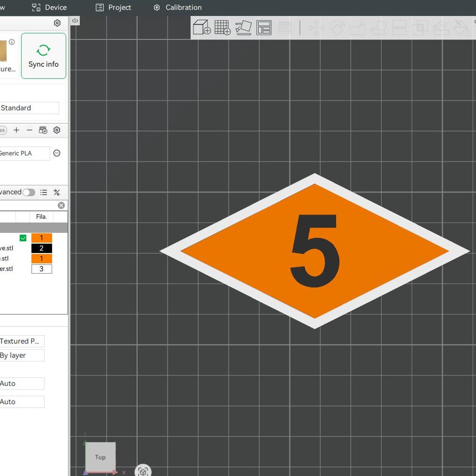This screenshot has width=476, height=476.
Task: Toggle the Advanced settings switch
Action: tap(29, 192)
